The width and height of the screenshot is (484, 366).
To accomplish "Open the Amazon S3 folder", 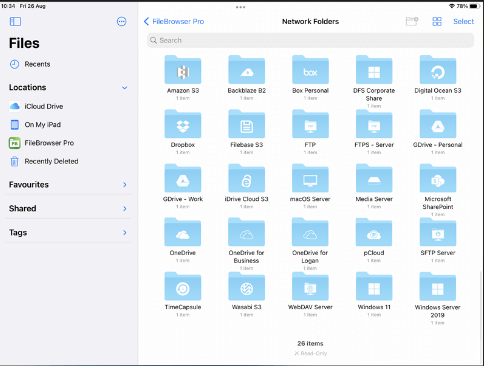I will [183, 70].
